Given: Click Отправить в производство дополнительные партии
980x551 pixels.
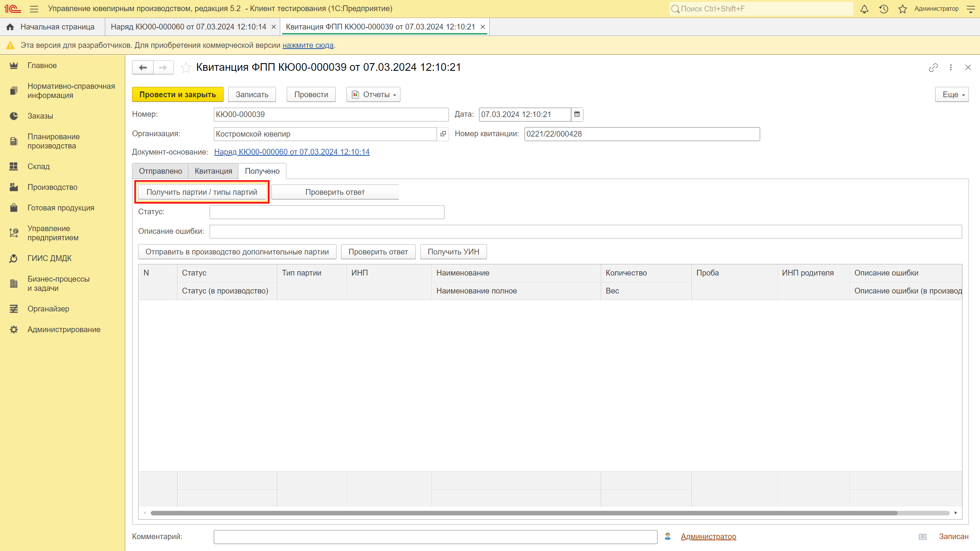Looking at the screenshot, I should pos(237,252).
